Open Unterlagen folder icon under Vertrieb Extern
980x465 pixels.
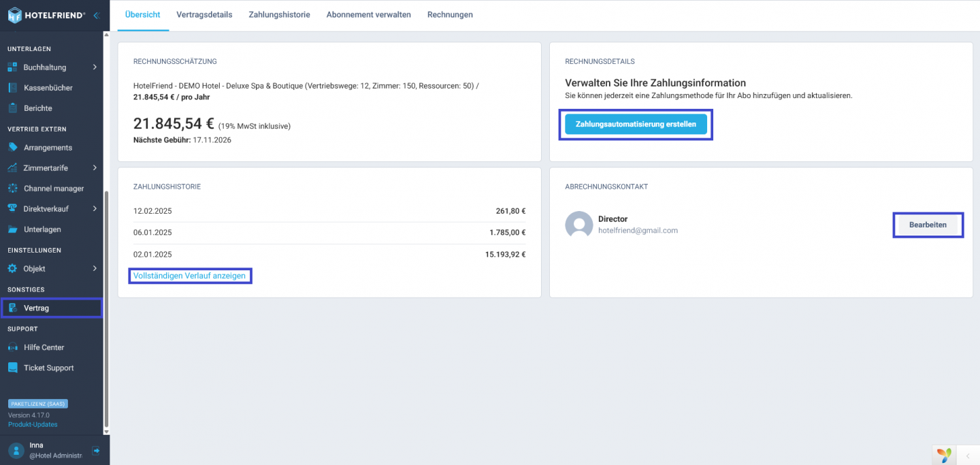(x=12, y=229)
